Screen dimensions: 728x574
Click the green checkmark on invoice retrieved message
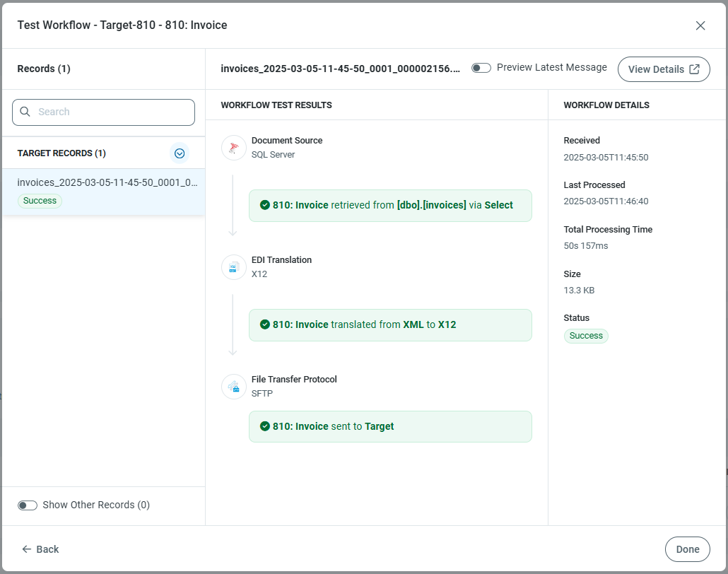265,206
